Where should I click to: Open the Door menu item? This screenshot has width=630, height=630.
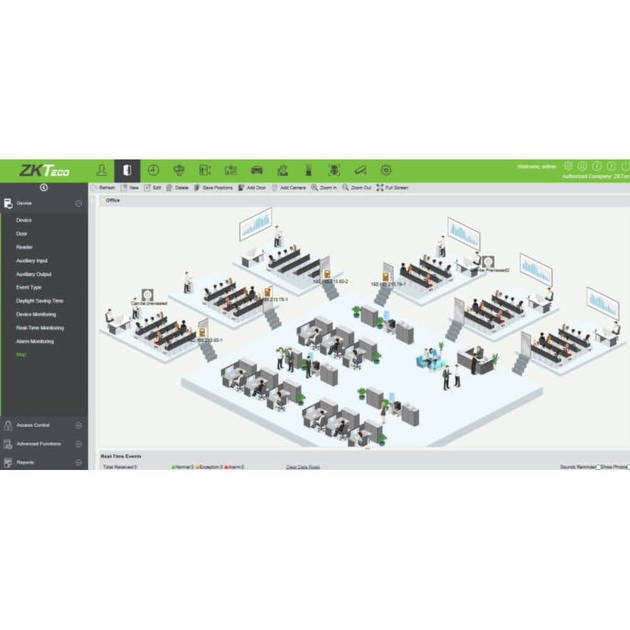(x=22, y=234)
